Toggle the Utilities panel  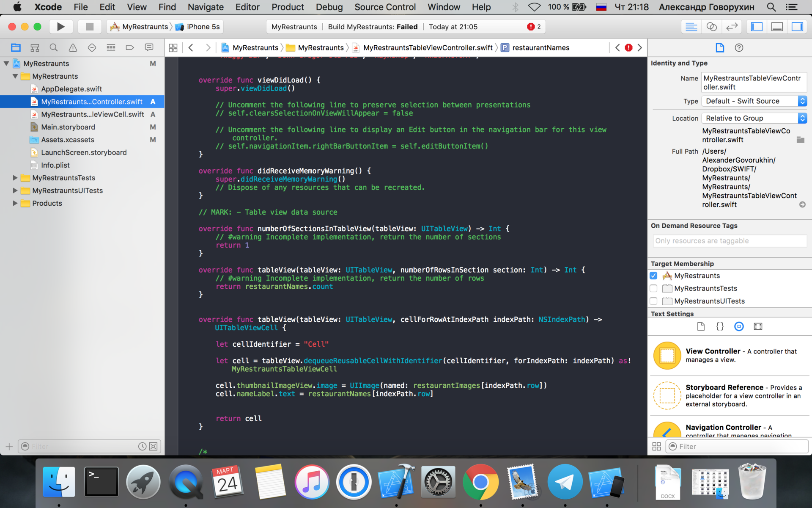(797, 27)
